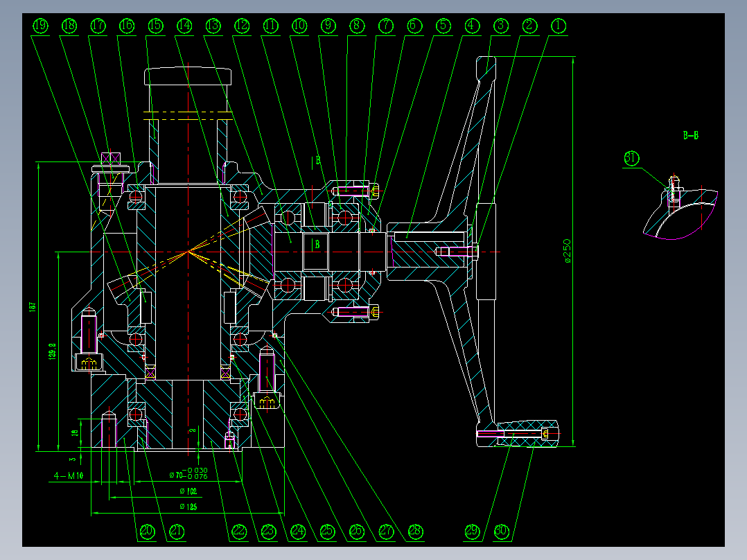Screen dimensions: 747x560
Task: Select the ø102 diameter dimension
Action: [x=188, y=491]
